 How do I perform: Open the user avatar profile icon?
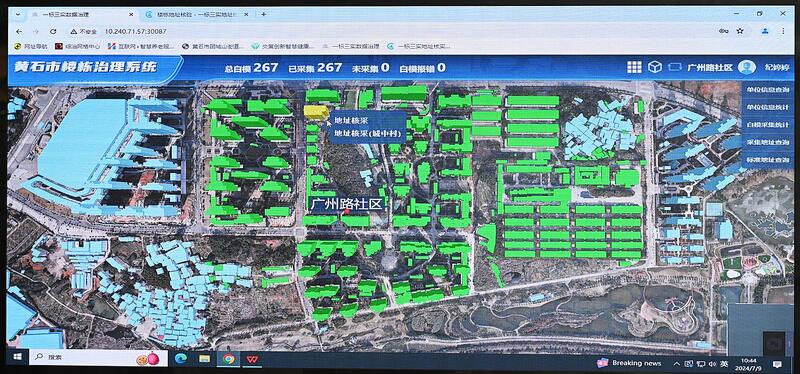(x=747, y=67)
